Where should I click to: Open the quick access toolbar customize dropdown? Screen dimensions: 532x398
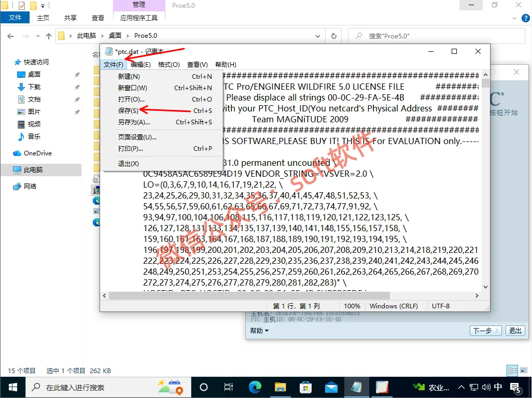[43, 6]
